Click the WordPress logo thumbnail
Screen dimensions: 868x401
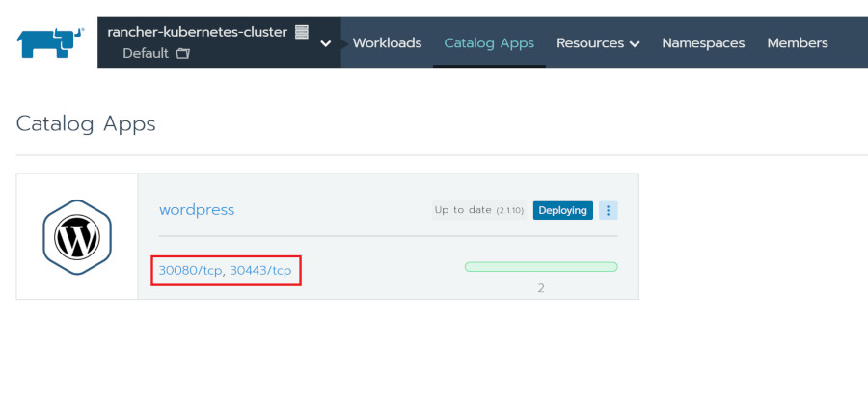pos(77,237)
